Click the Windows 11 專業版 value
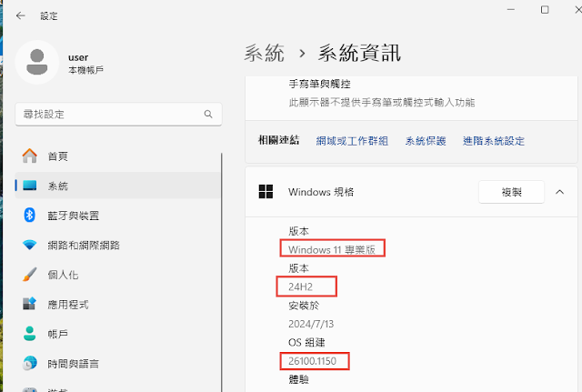 pos(332,249)
